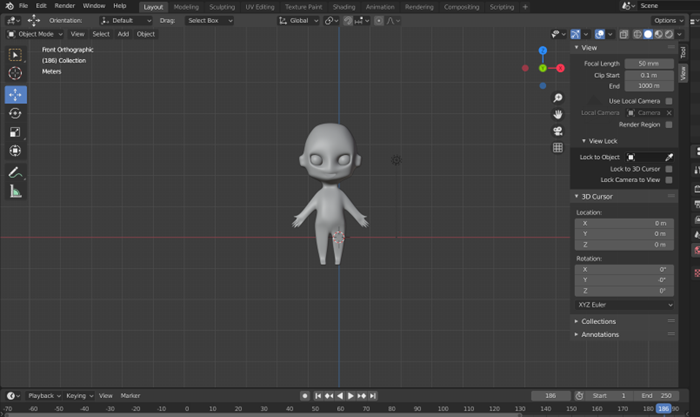
Task: Click the play animation button
Action: coord(350,396)
